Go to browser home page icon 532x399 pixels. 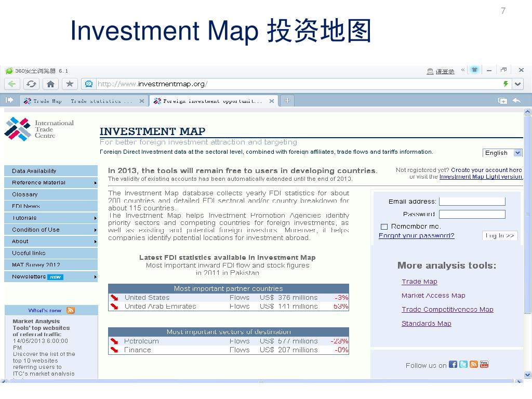tap(50, 84)
